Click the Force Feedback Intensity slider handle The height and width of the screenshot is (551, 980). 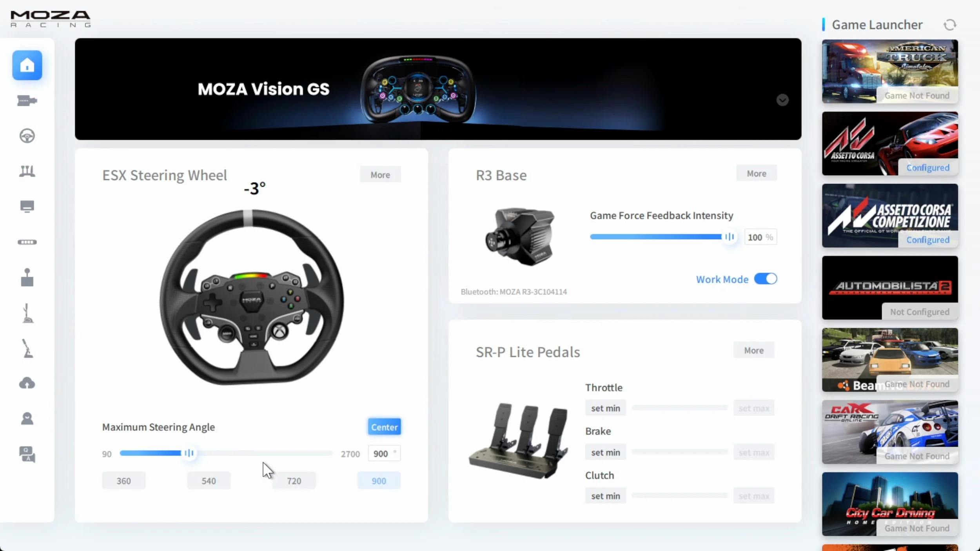[x=729, y=237]
